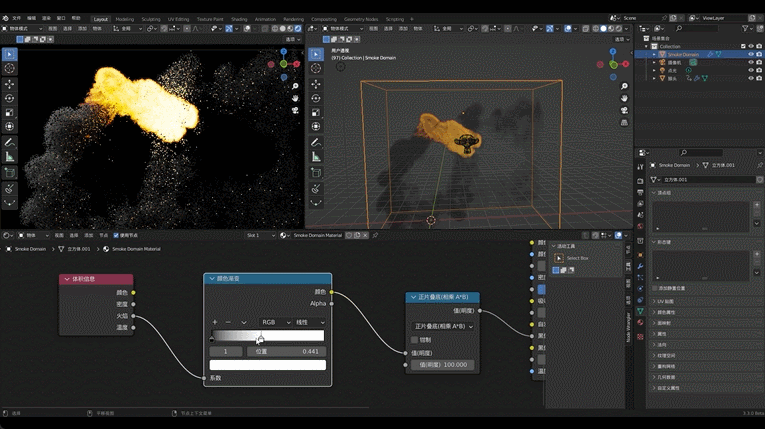Select the Cursor tool in left viewport
Viewport: 765px width, 429px height.
(10, 68)
